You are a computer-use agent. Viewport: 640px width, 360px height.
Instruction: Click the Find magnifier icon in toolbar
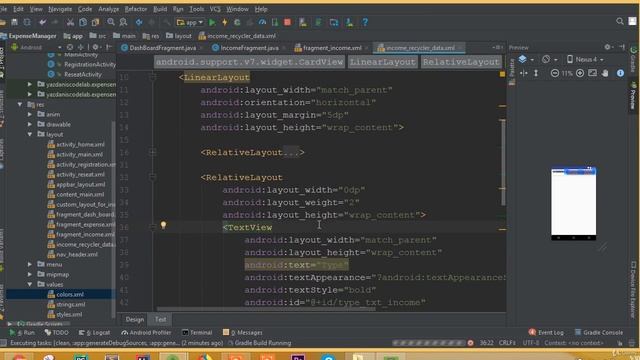tap(111, 22)
